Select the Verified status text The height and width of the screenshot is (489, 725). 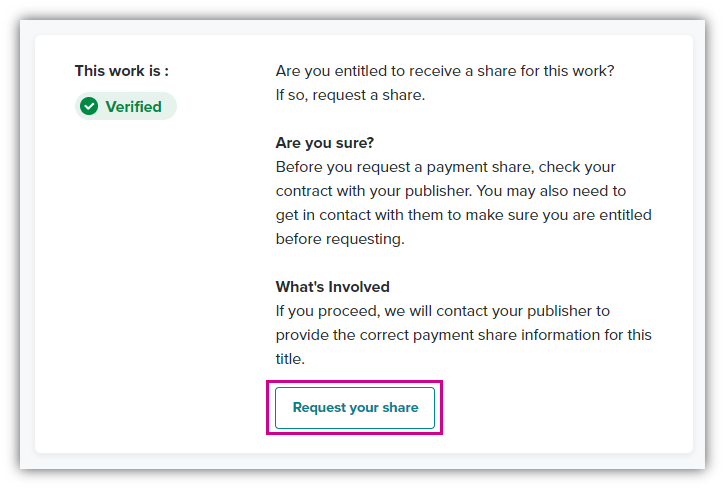[x=134, y=107]
